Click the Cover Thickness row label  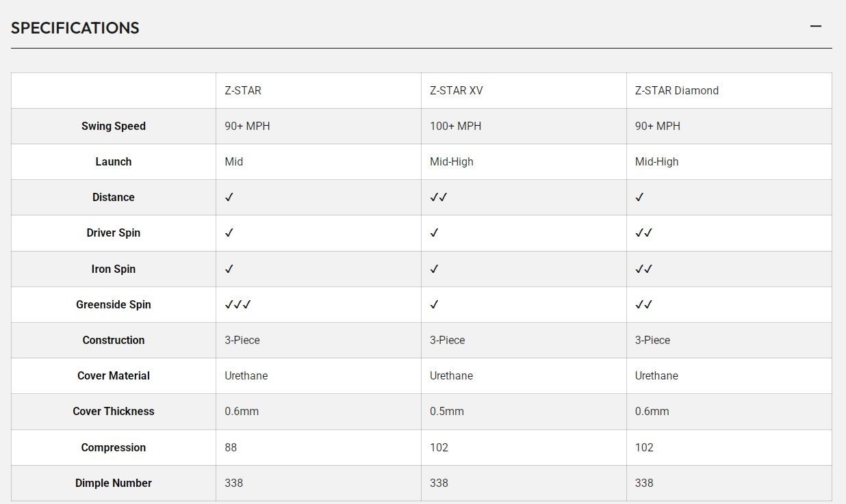pos(114,411)
